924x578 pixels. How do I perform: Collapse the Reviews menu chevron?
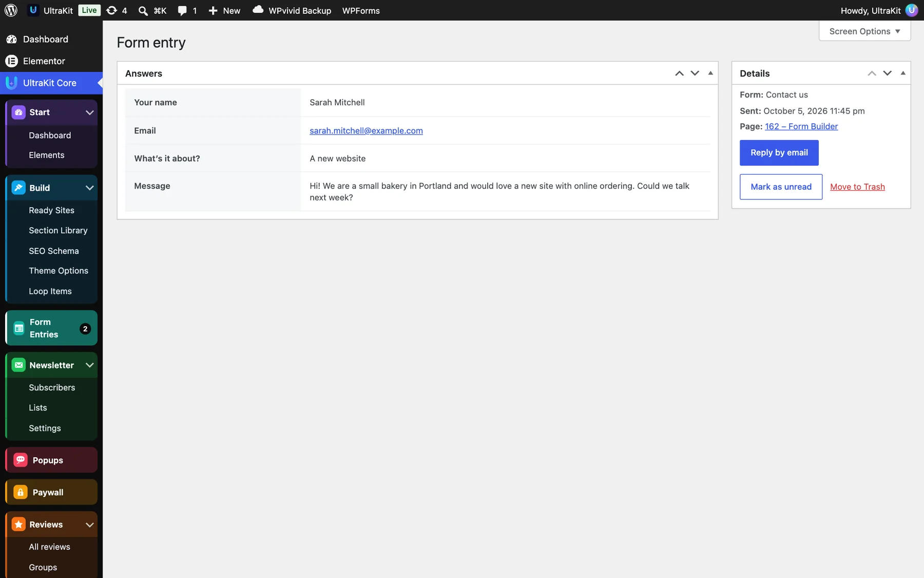click(x=90, y=525)
